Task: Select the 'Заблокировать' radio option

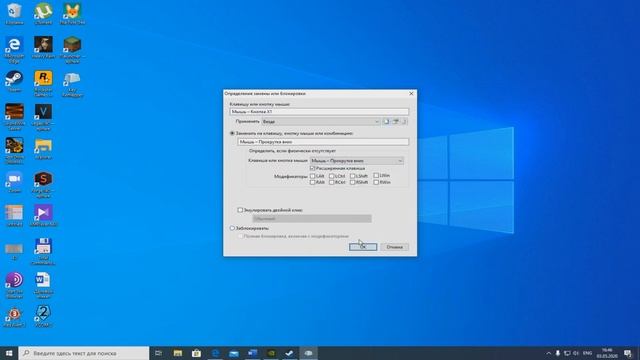Action: (232, 228)
